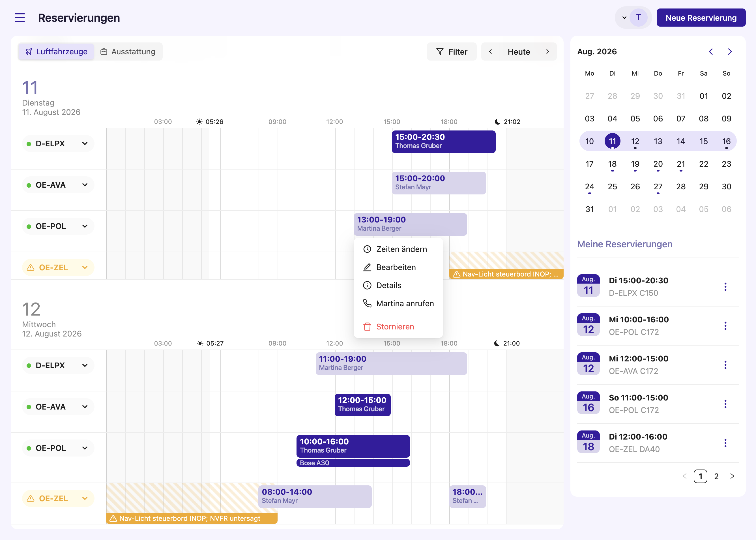
Task: Expand D-ELPX aircraft on August 12
Action: click(85, 365)
